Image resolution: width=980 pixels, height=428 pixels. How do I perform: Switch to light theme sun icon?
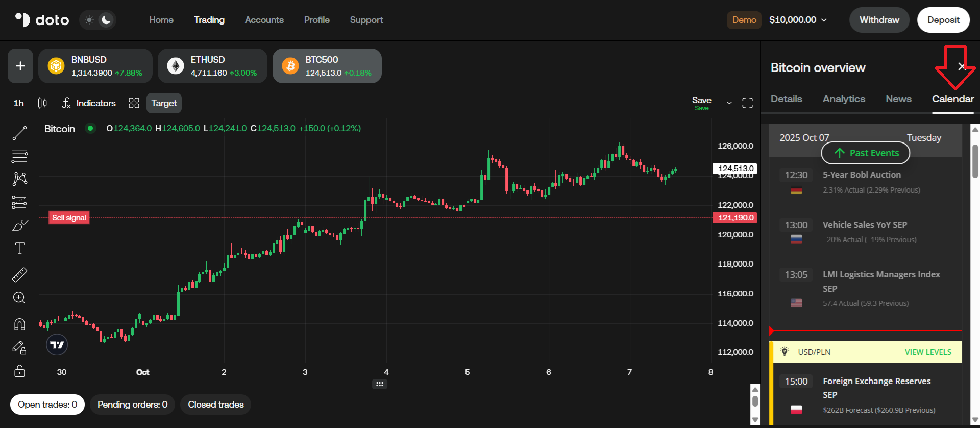pos(89,20)
